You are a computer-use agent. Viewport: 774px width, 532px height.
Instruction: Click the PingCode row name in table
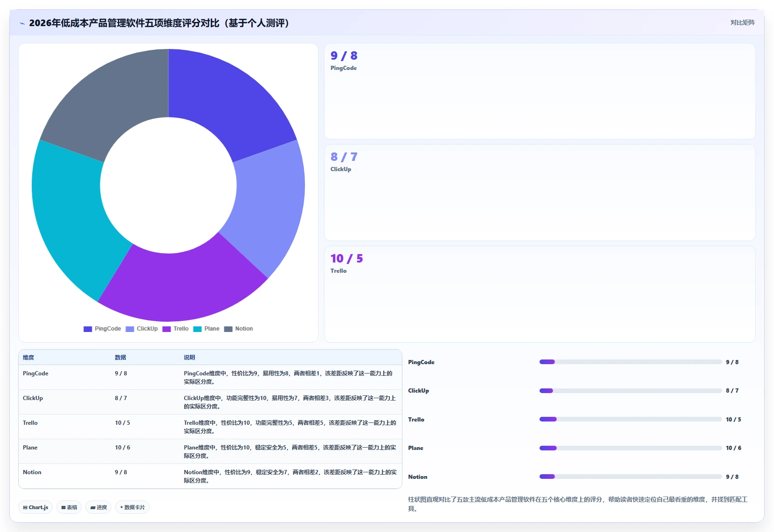click(x=35, y=373)
